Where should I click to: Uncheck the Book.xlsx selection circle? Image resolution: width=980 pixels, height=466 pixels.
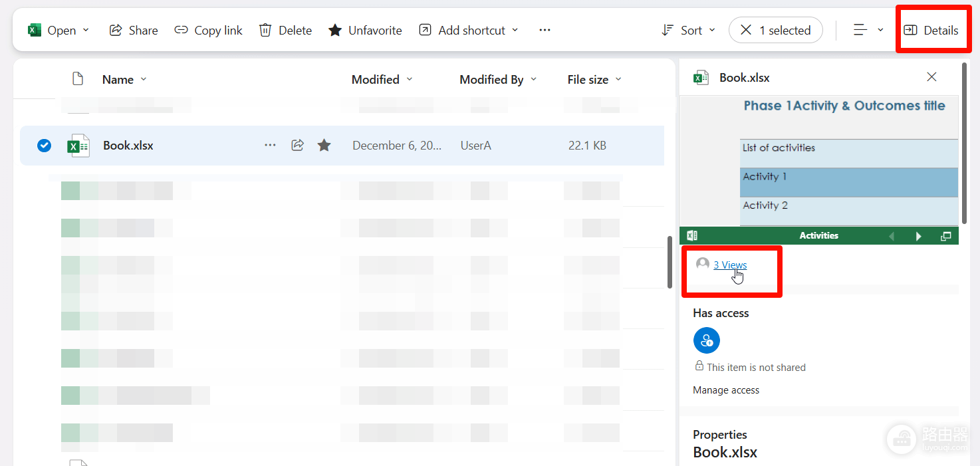pyautogui.click(x=44, y=146)
